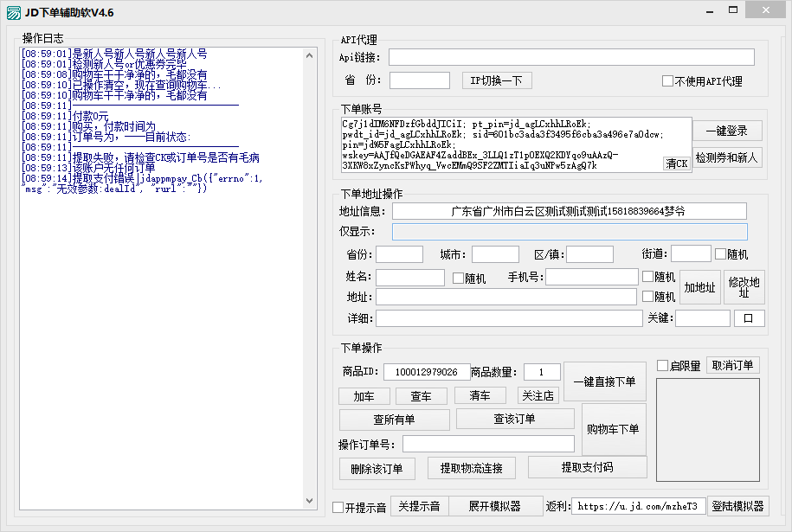Enable 不使用API代理 checkbox

tap(667, 81)
